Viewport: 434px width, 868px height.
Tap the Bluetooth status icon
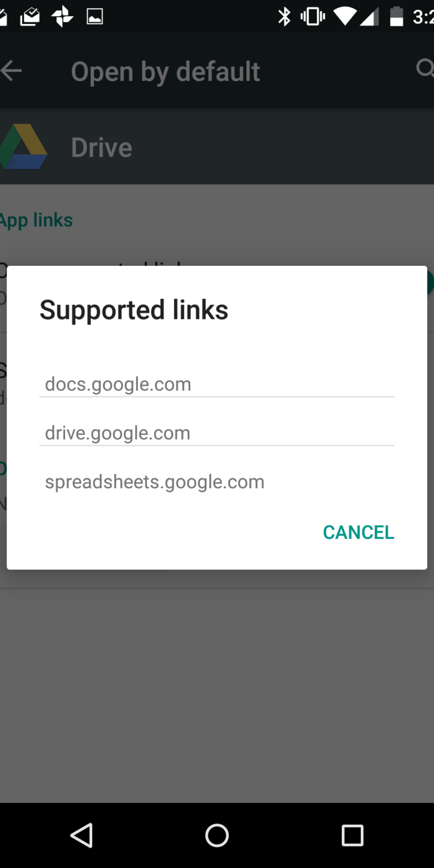tap(284, 17)
